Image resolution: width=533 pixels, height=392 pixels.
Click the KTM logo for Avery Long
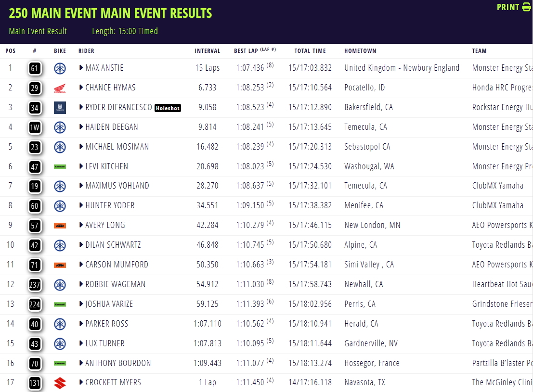(x=60, y=226)
